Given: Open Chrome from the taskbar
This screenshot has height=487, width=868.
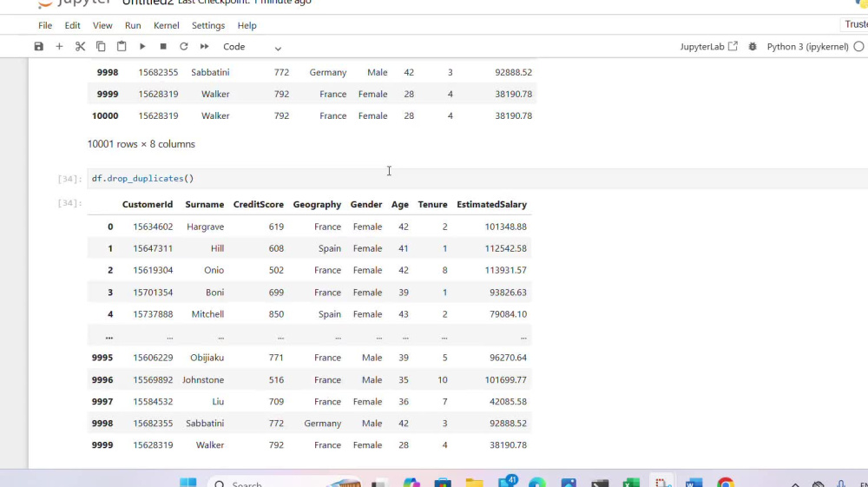Looking at the screenshot, I should coord(726,483).
